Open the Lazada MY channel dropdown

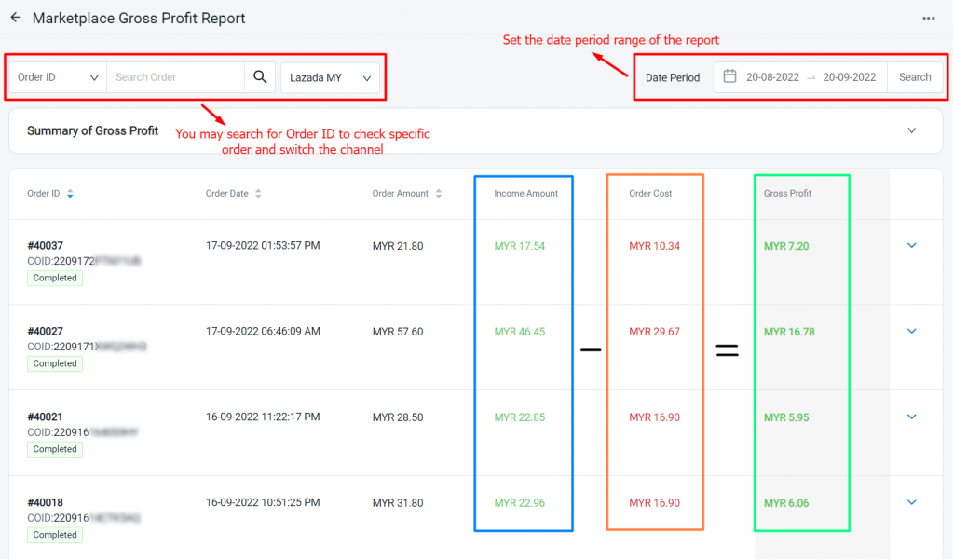(330, 78)
